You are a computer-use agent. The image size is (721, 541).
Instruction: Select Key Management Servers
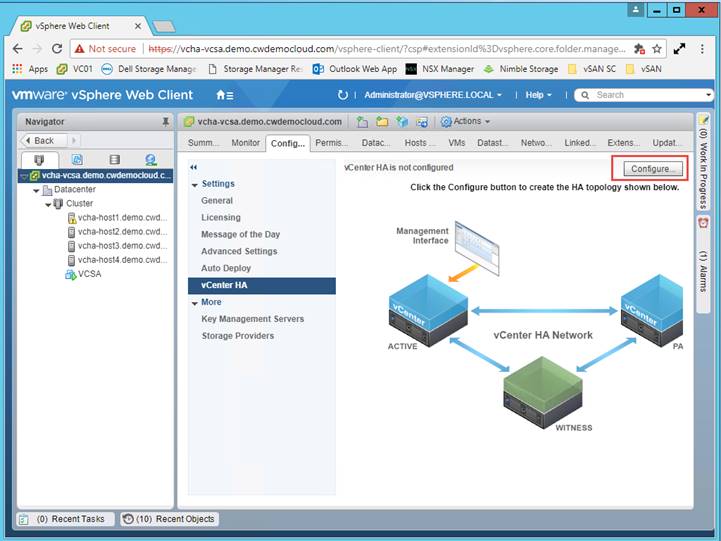pos(252,319)
